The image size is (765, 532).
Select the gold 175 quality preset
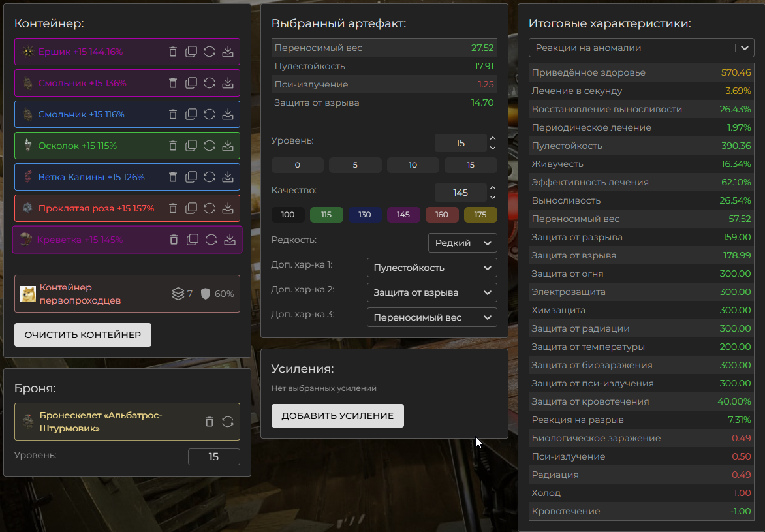point(480,215)
